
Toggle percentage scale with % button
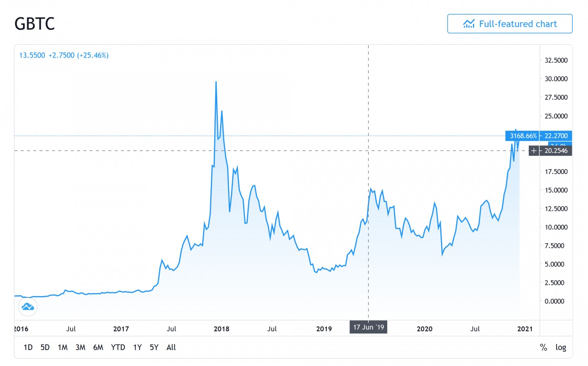pyautogui.click(x=543, y=348)
